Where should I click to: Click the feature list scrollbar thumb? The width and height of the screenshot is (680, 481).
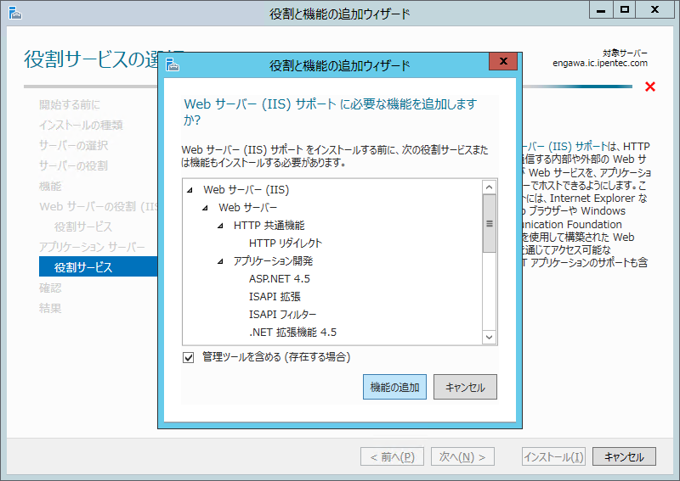coord(489,223)
